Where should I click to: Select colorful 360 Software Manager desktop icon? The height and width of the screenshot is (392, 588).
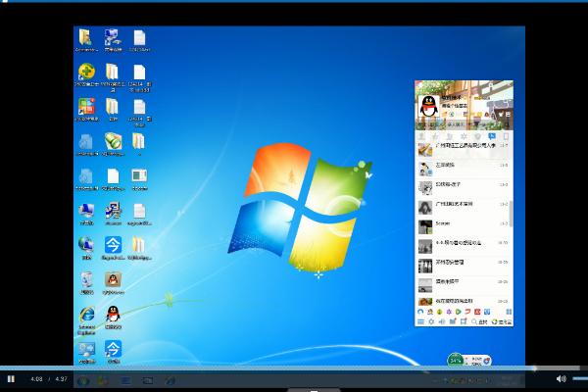(86, 110)
